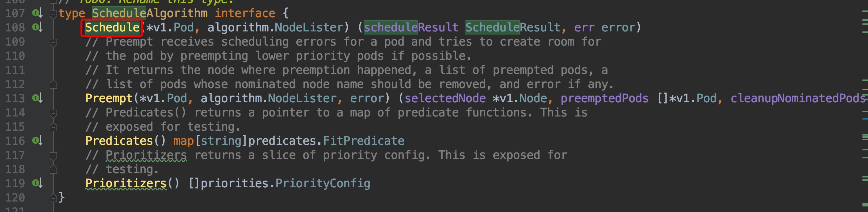
Task: Click the highlighted ScheduleResult return type
Action: point(512,27)
